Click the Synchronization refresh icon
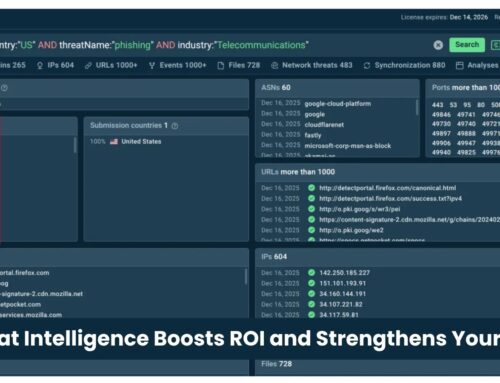 [367, 66]
